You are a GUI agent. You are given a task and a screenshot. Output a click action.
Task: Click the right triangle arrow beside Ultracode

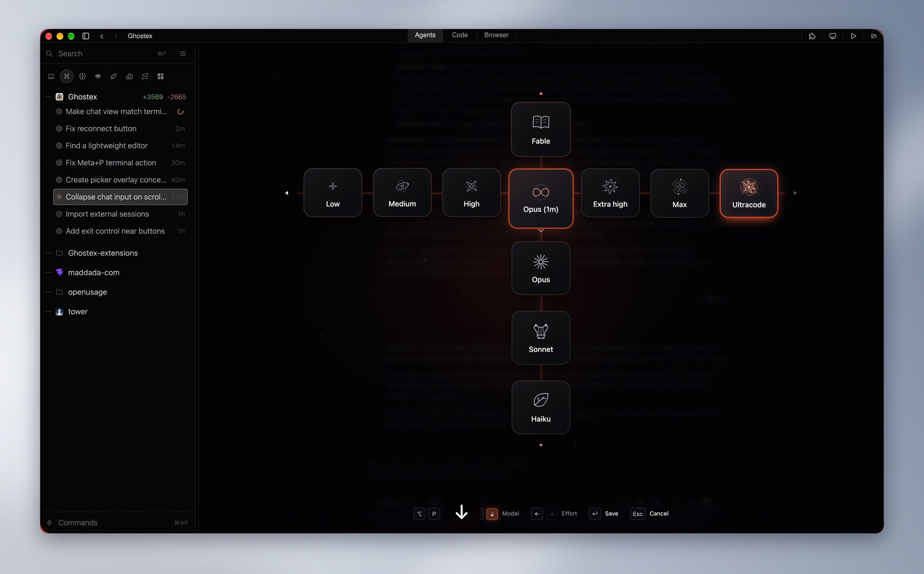tap(795, 193)
